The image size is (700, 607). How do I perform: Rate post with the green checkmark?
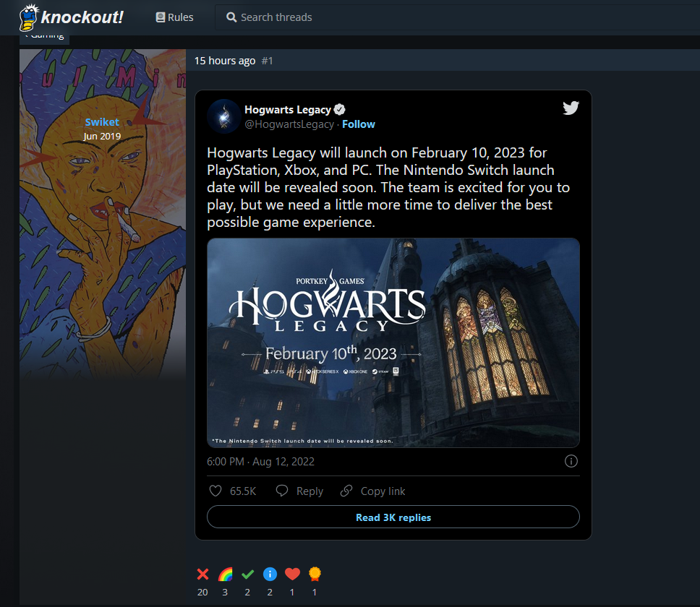click(x=248, y=574)
